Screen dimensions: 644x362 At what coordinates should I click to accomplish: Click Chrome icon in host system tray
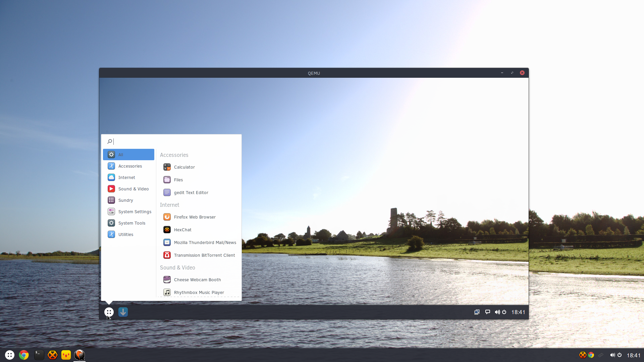coord(591,355)
